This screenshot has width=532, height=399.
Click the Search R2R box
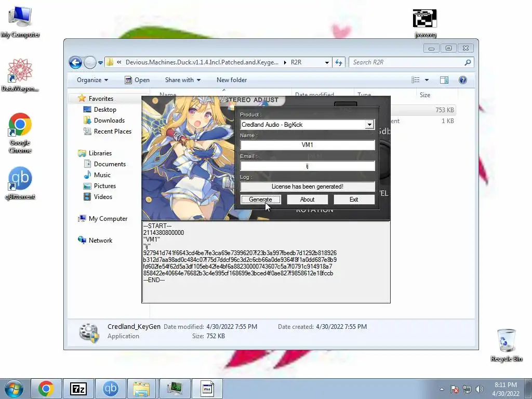407,62
